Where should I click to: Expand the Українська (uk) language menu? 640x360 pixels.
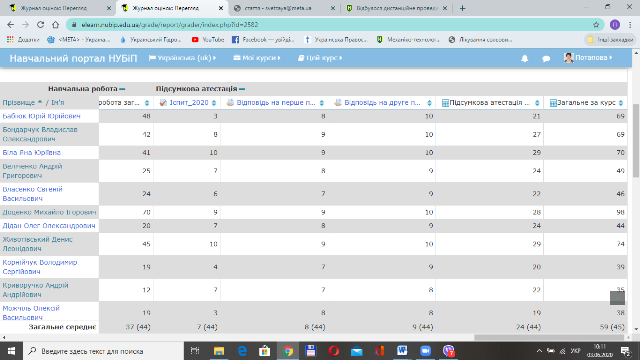(182, 58)
